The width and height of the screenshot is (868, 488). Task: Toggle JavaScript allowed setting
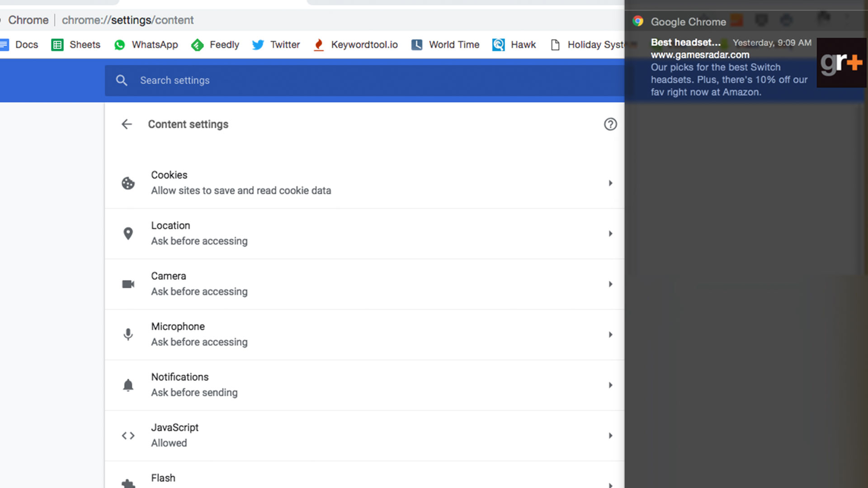(x=365, y=435)
